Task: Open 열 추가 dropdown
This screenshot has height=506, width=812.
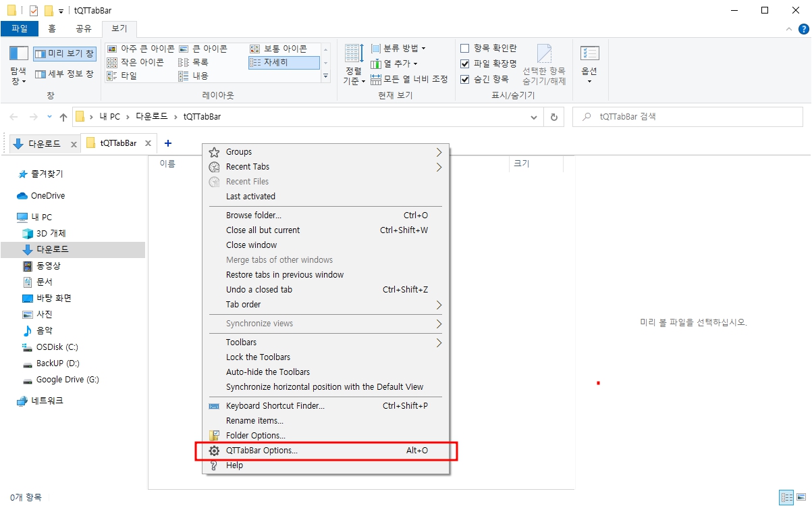Action: 394,64
